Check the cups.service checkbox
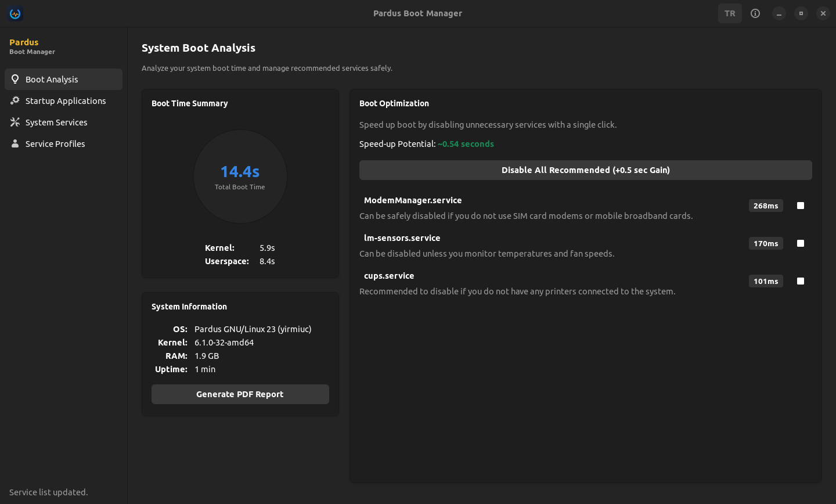Viewport: 836px width, 504px height. [801, 281]
